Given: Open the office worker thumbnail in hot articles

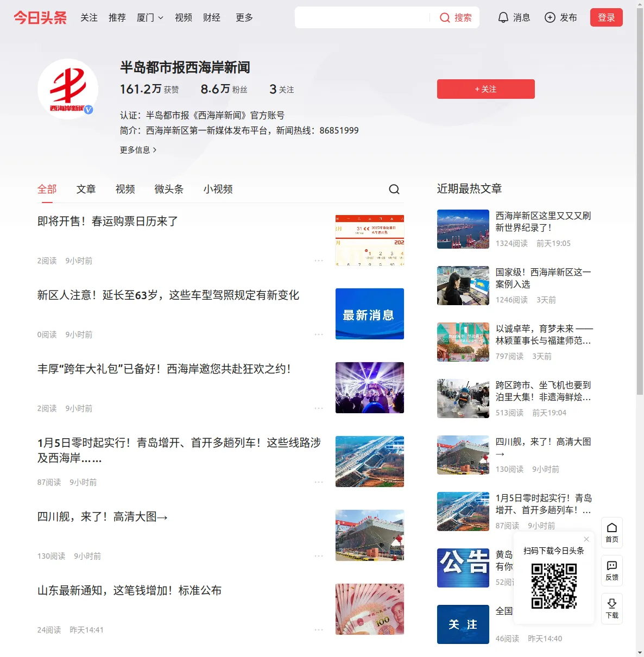Looking at the screenshot, I should click(x=463, y=286).
